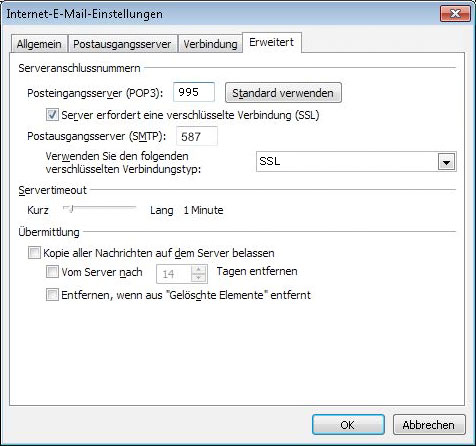Click the POP3 port number field
Screen dimensions: 476x446
[194, 92]
